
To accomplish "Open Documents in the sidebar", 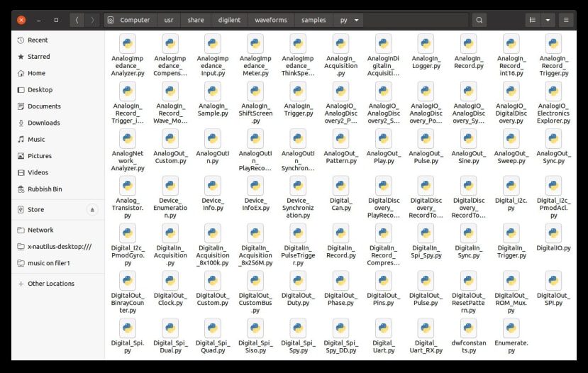I will pos(58,106).
